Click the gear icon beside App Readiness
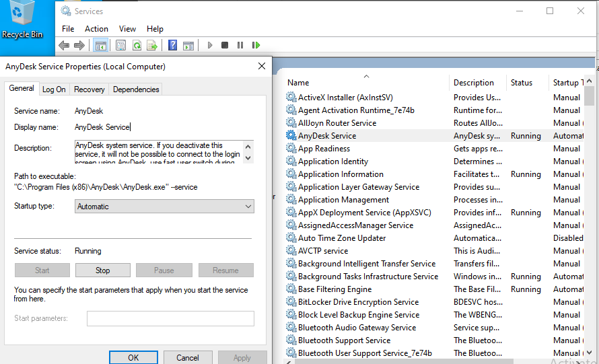The height and width of the screenshot is (364, 599). [x=291, y=148]
